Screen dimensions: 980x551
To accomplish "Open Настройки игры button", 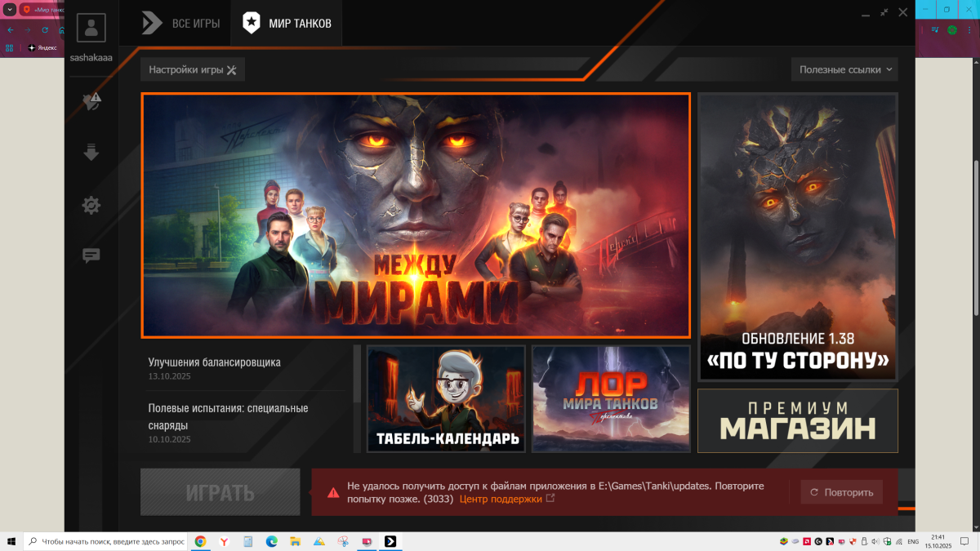I will click(193, 69).
